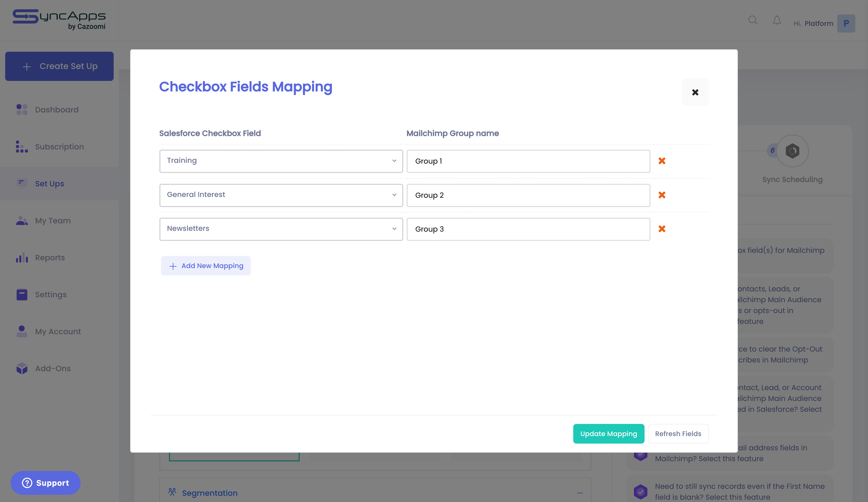Click the My Account person icon
868x502 pixels.
coord(22,331)
